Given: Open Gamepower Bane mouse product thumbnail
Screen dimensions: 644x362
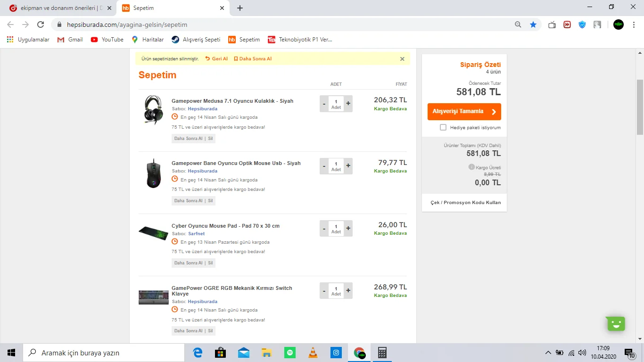Looking at the screenshot, I should tap(153, 173).
